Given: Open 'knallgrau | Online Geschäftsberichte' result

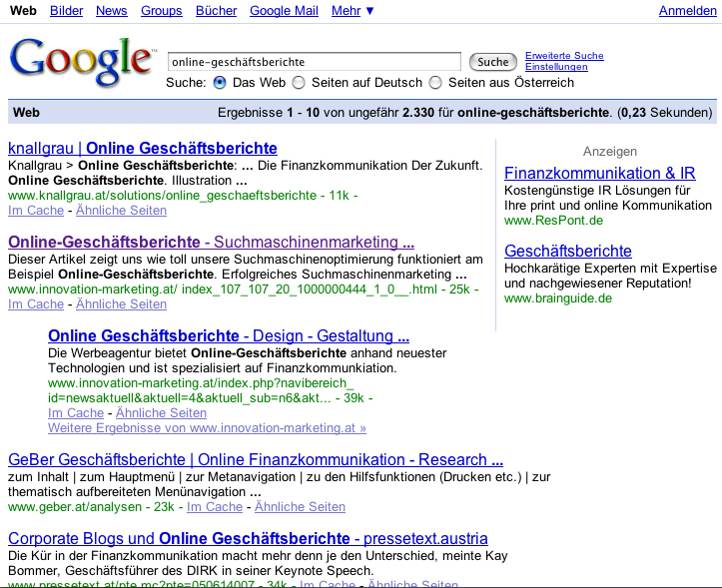Looking at the screenshot, I should pyautogui.click(x=143, y=149).
